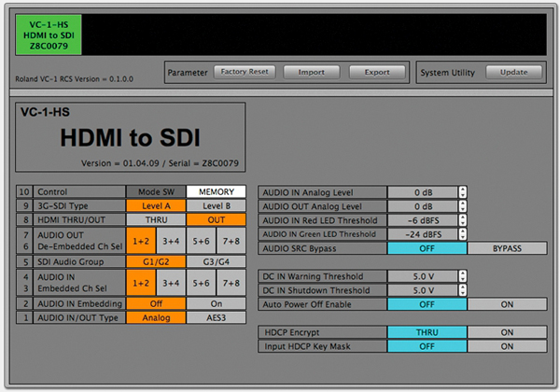Click the System Utility group label
Viewport: 560px width, 392px height.
447,73
